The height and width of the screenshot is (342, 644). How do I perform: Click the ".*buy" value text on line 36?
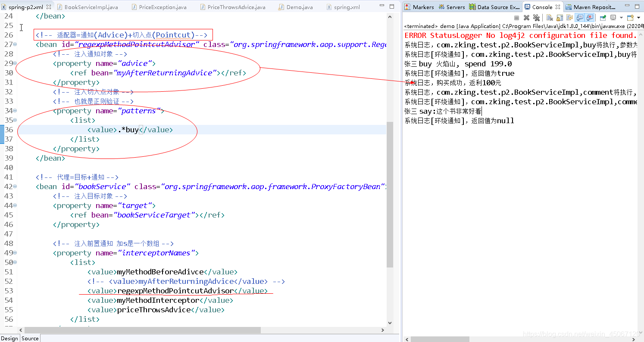click(x=128, y=130)
